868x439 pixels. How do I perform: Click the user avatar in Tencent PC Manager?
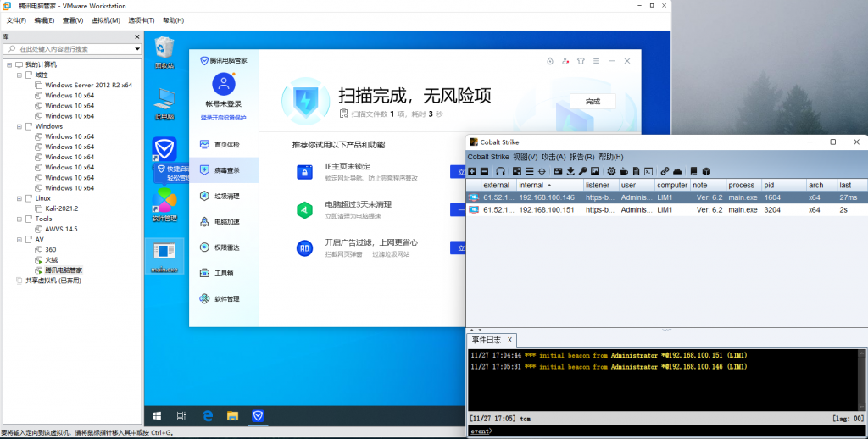click(x=224, y=84)
